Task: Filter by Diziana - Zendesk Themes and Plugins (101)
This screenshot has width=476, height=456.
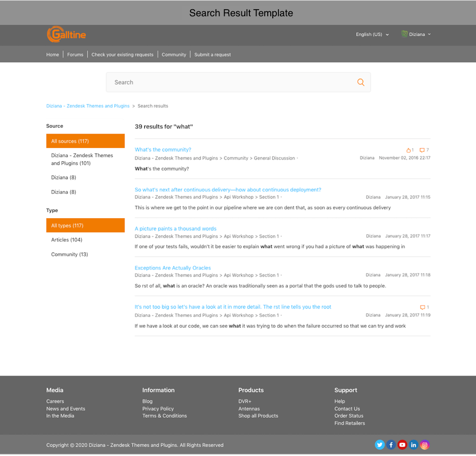Action: 82,159
